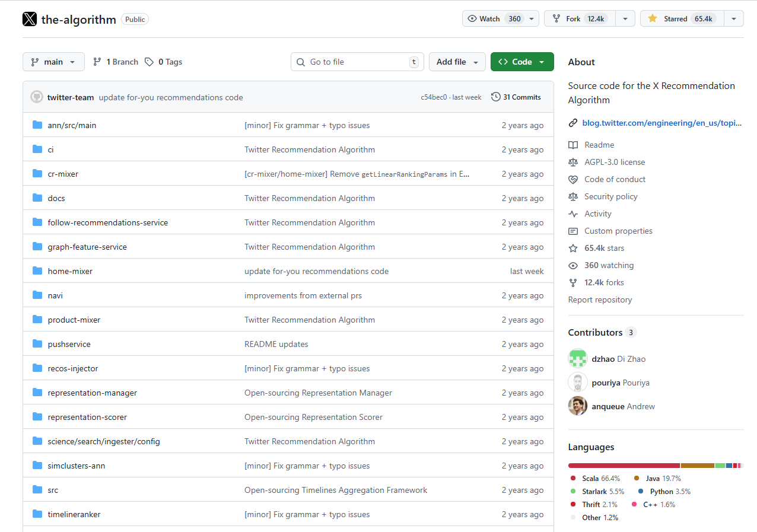Switch branch using the main selector

(x=53, y=61)
